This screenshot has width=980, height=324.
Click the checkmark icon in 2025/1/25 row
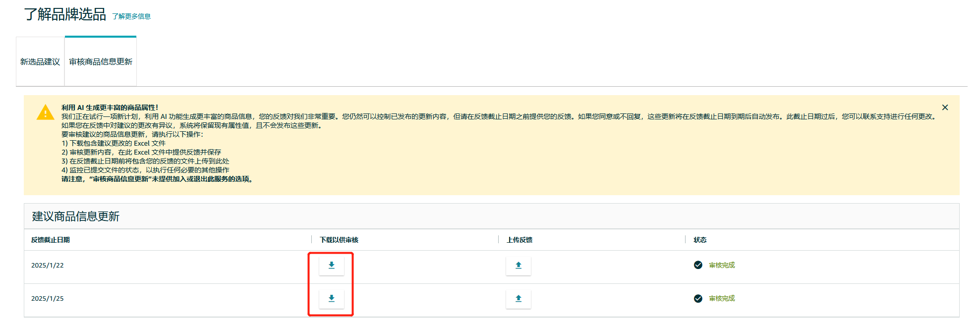(x=698, y=298)
